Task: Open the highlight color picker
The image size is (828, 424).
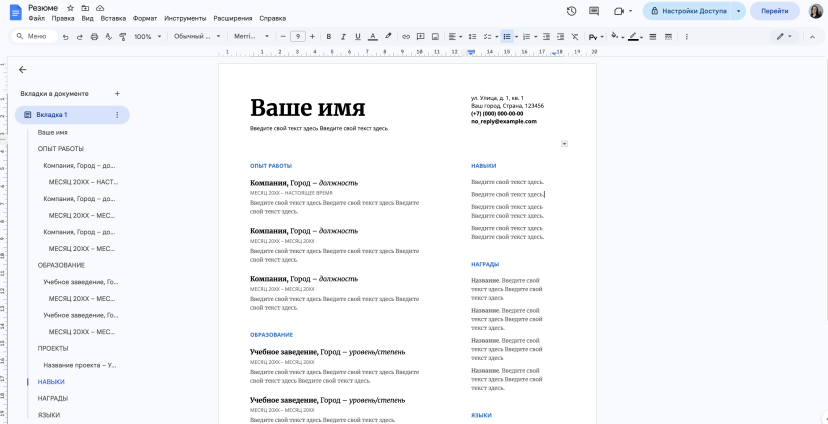Action: pos(388,36)
